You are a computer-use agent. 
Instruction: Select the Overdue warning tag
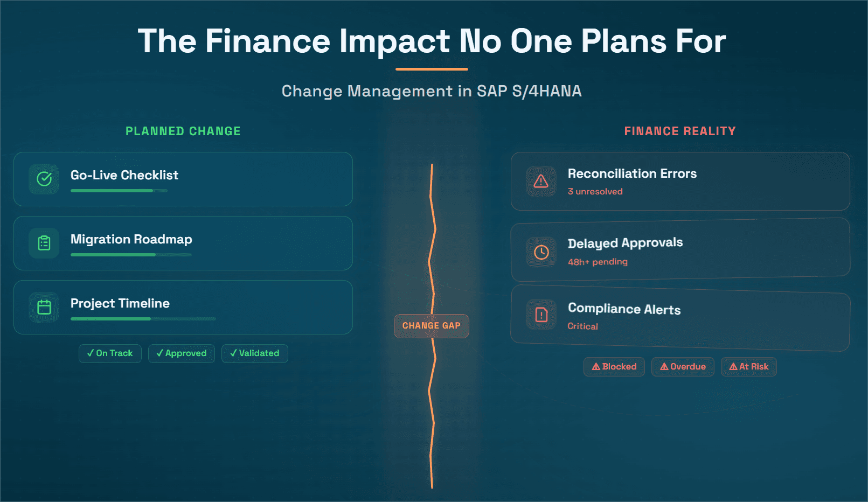[683, 367]
